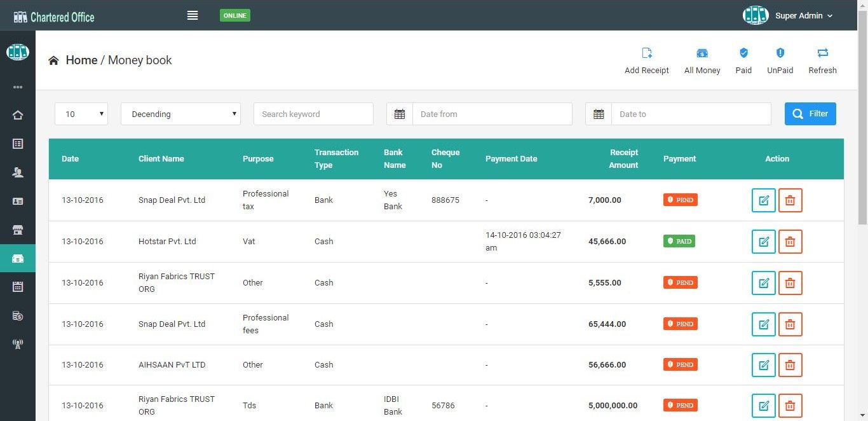Show UnPaid receipts via shield icon
Viewport: 868px width, 421px height.
(780, 53)
